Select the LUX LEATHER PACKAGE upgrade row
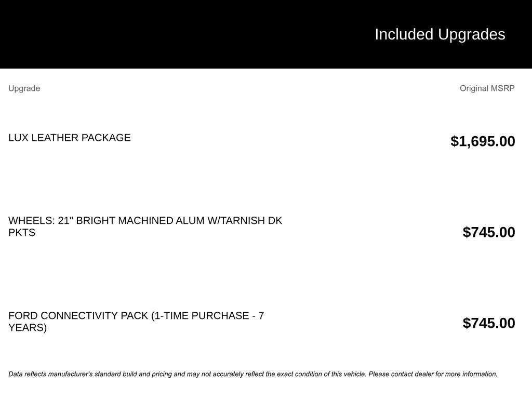Image resolution: width=532 pixels, height=399 pixels. [70, 138]
